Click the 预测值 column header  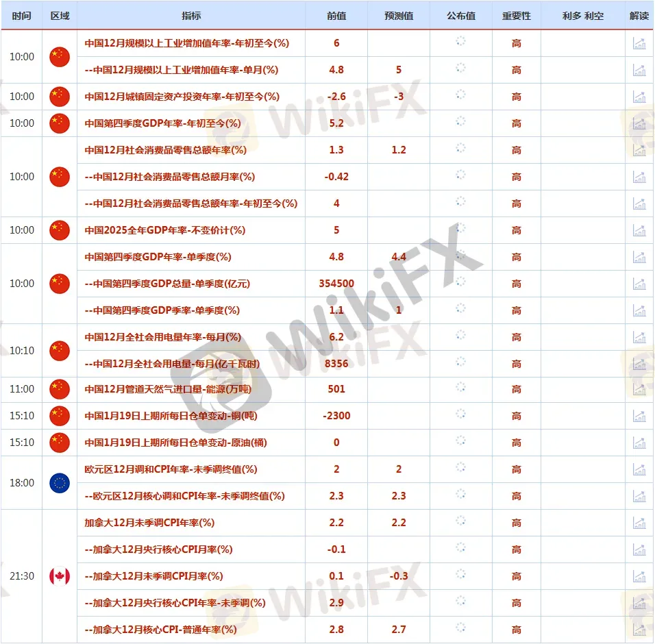tap(399, 16)
